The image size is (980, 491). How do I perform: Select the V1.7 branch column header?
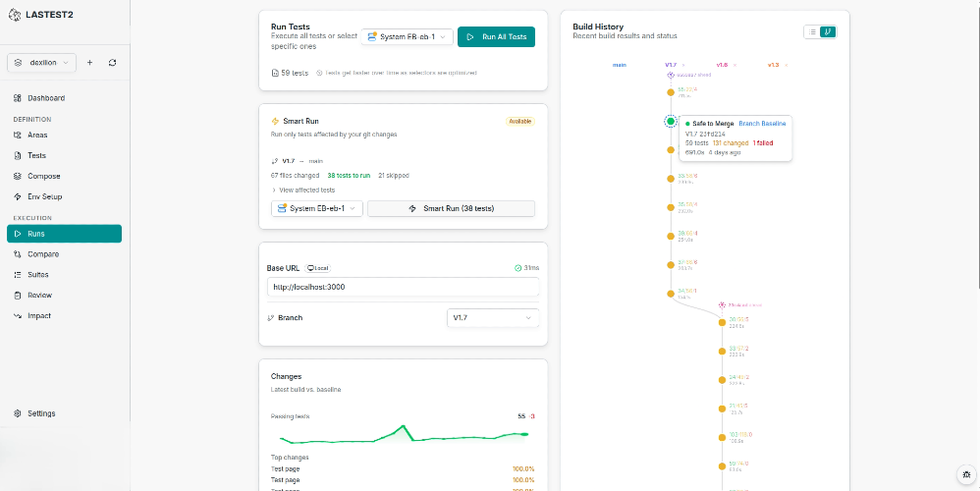coord(671,65)
